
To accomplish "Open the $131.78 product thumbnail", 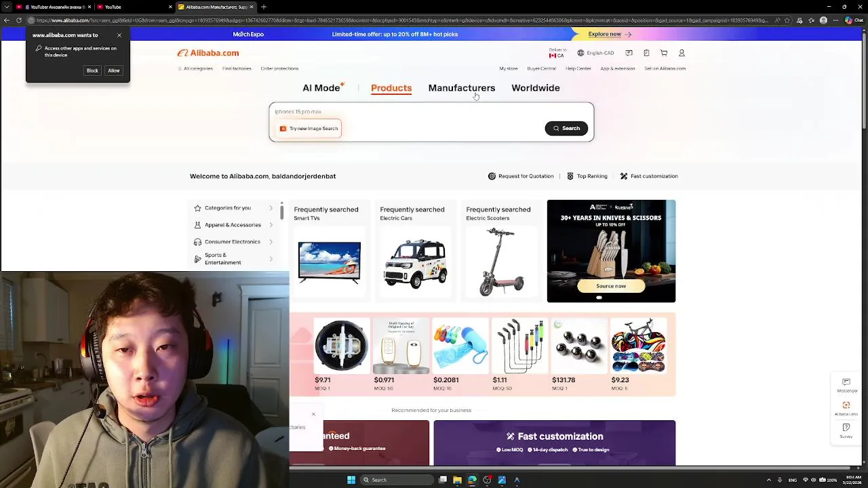I will (579, 346).
